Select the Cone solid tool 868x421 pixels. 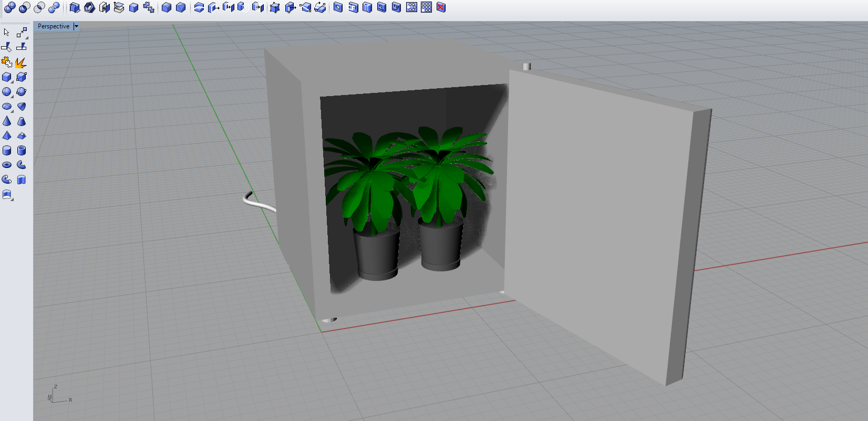[7, 121]
